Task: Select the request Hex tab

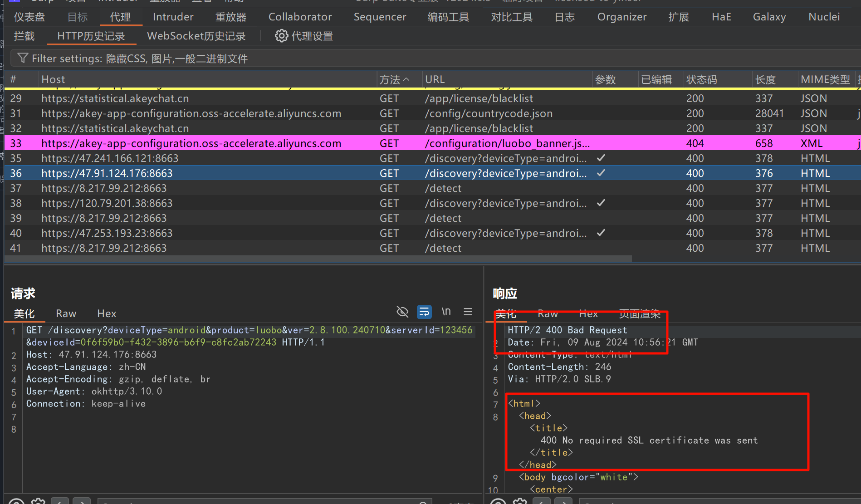Action: tap(107, 313)
